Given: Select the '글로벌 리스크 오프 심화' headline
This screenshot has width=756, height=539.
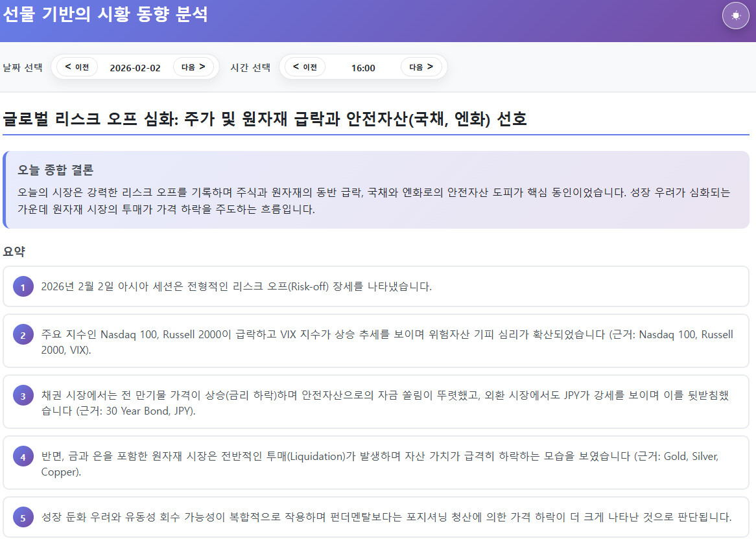Looking at the screenshot, I should coord(265,119).
